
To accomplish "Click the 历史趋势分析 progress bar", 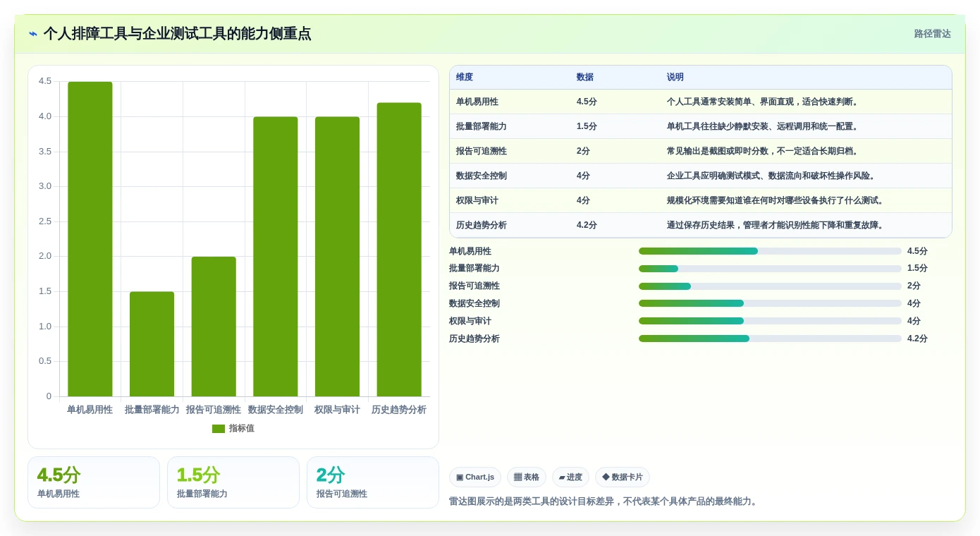I will pyautogui.click(x=770, y=339).
